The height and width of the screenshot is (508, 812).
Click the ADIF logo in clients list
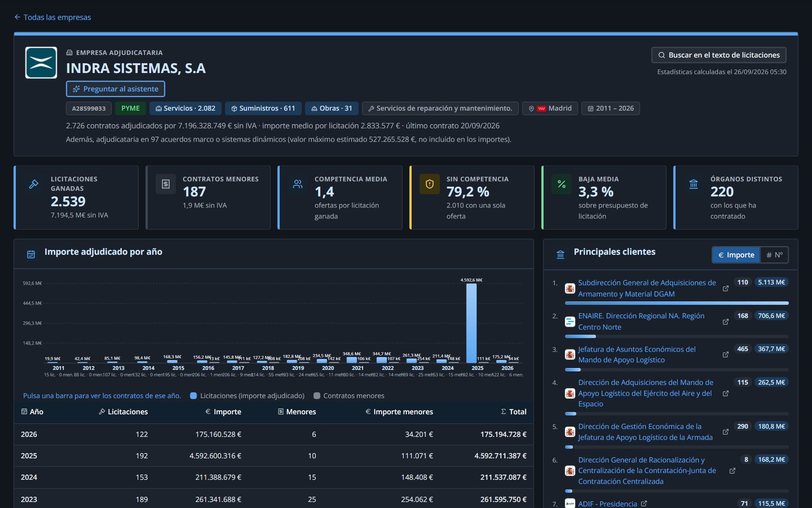[570, 503]
